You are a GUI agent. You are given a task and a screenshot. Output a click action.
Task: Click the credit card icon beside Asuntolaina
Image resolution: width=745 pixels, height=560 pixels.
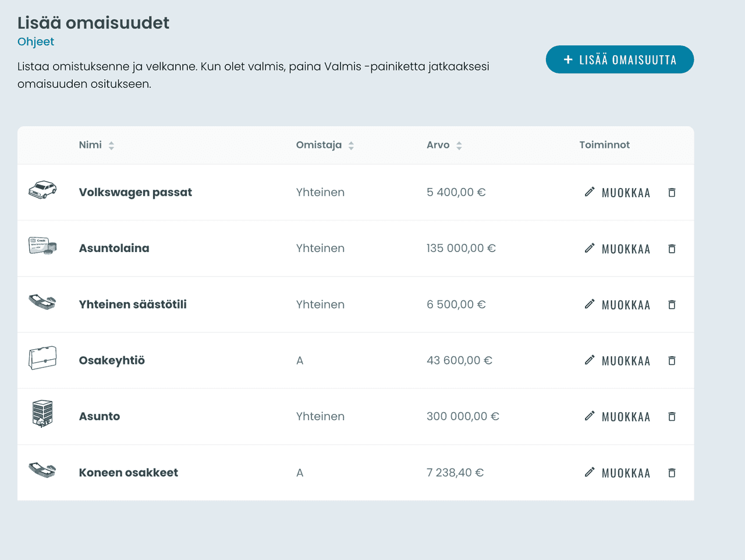coord(42,246)
